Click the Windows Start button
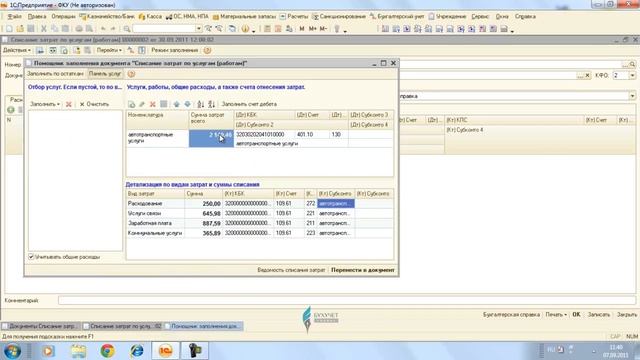The image size is (640, 360). pos(13,351)
